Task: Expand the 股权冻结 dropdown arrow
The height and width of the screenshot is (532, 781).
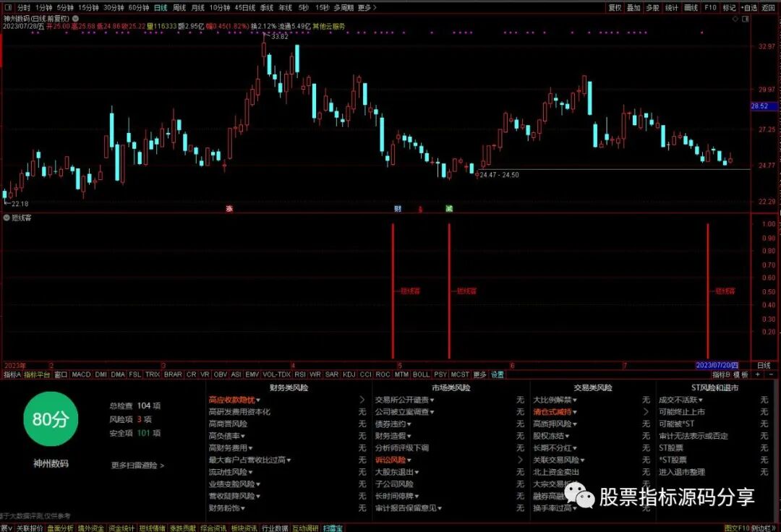Action: (x=567, y=436)
